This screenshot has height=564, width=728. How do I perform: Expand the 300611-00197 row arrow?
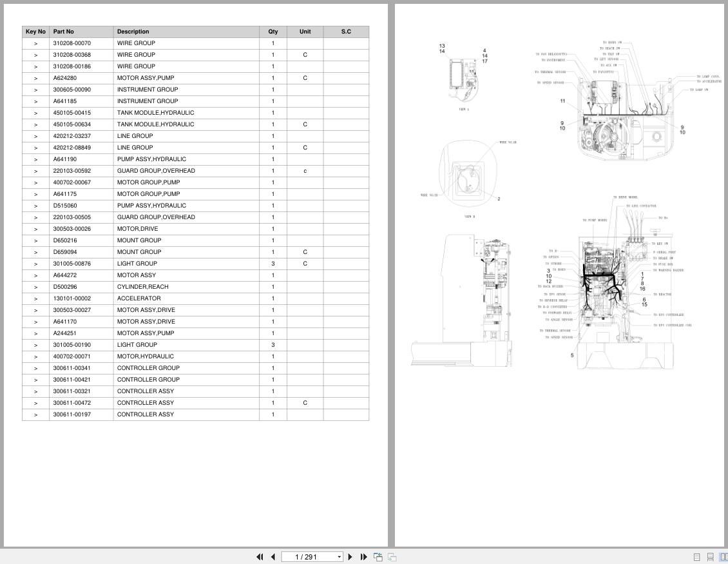pyautogui.click(x=35, y=415)
